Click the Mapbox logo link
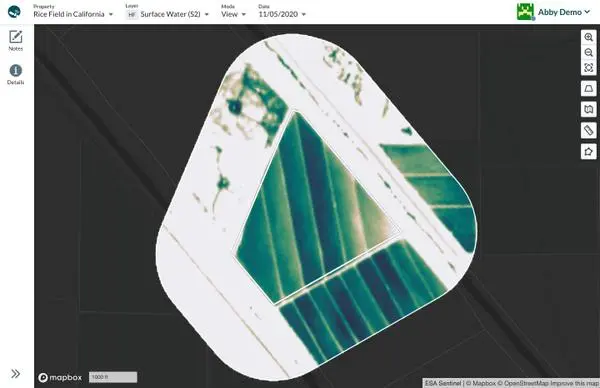The width and height of the screenshot is (600, 388). 60,378
